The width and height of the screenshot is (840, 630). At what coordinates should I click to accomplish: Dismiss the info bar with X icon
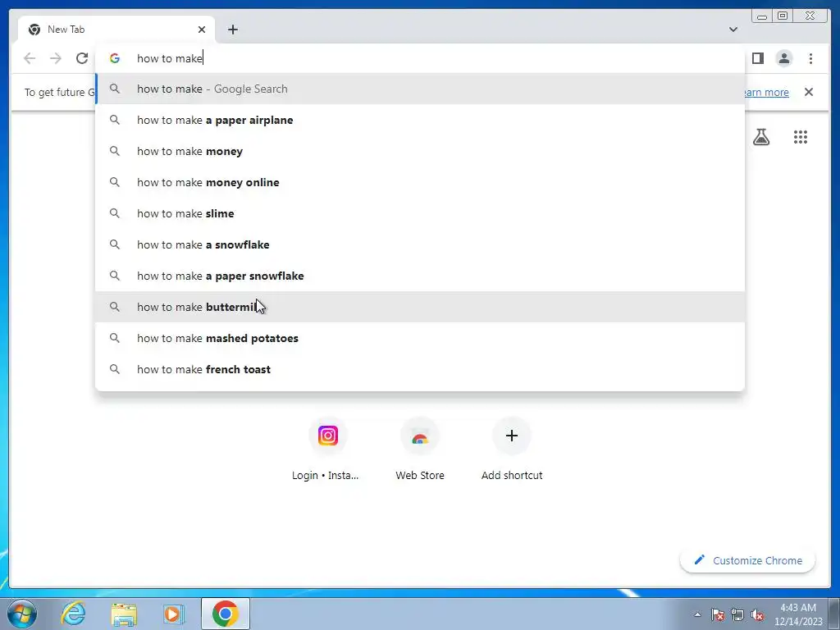point(809,92)
